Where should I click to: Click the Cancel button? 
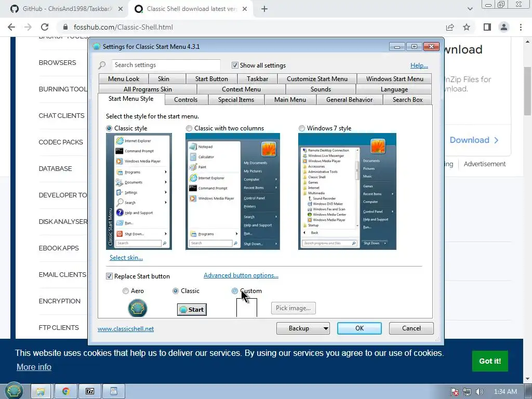click(411, 328)
